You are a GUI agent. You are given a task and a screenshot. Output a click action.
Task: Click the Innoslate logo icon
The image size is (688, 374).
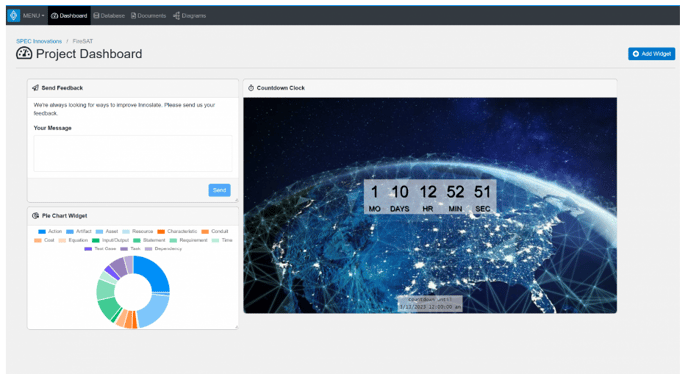point(14,15)
